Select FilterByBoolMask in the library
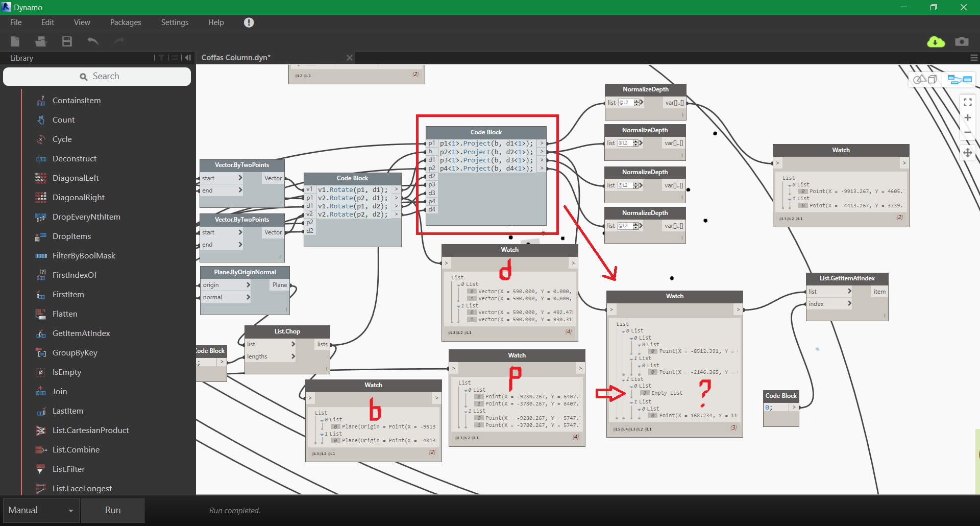This screenshot has height=526, width=980. [x=84, y=256]
